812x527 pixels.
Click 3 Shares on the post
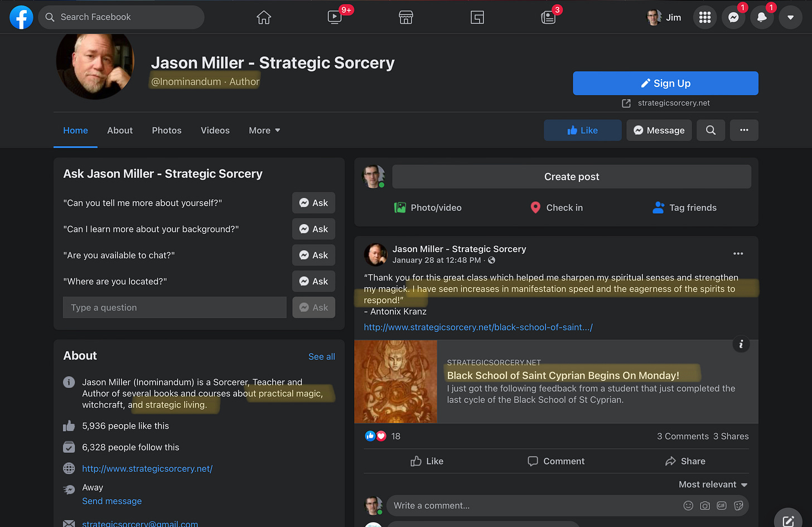(731, 437)
